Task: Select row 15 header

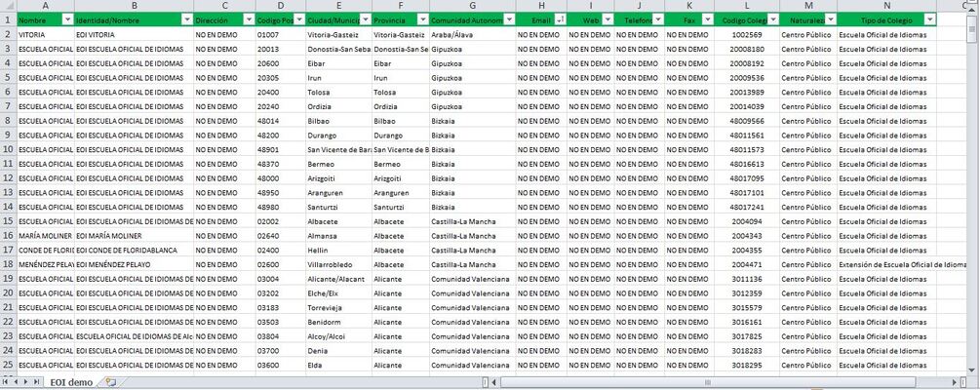Action: (8, 221)
